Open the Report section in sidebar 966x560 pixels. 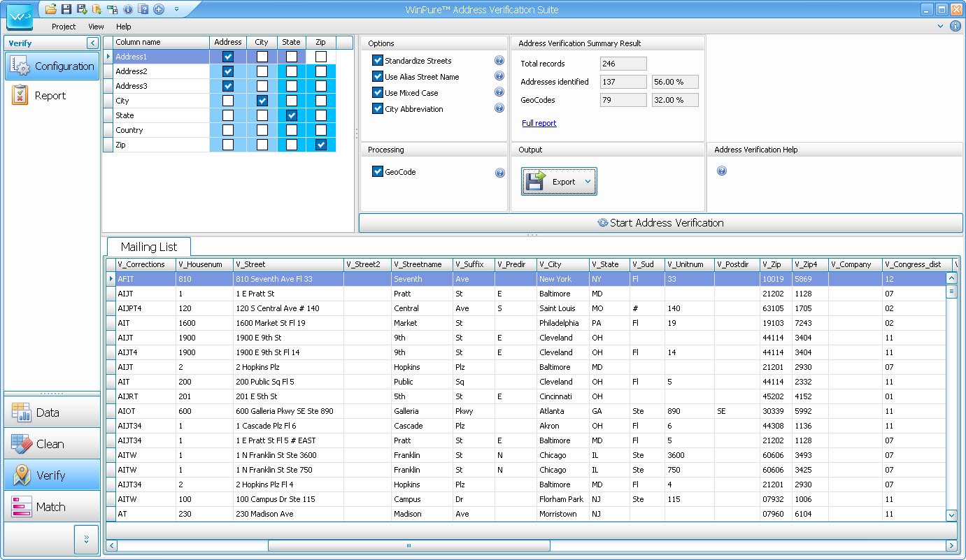tap(52, 96)
